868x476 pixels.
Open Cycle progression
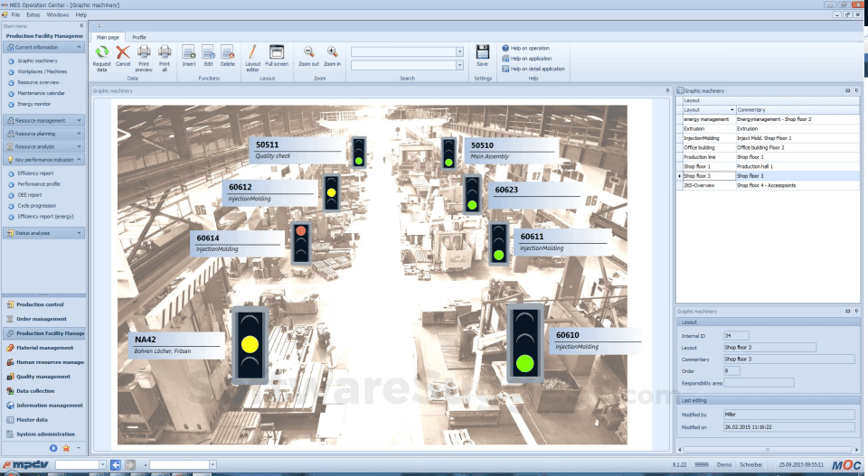pyautogui.click(x=36, y=206)
